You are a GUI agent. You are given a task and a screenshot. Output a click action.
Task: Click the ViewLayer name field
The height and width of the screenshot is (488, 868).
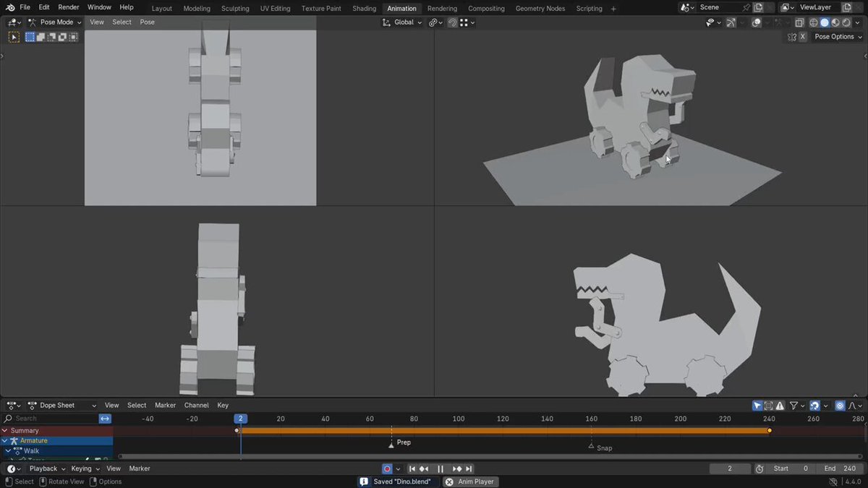click(x=819, y=7)
